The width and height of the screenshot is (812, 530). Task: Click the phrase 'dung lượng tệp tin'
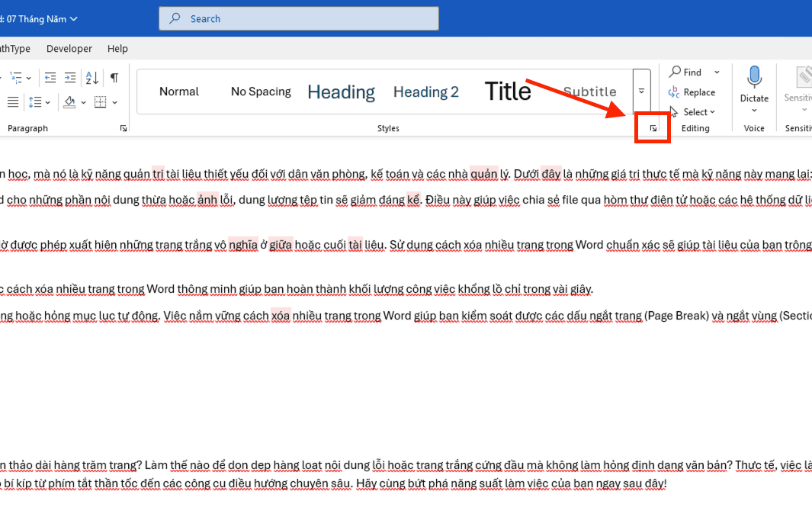[x=284, y=200]
